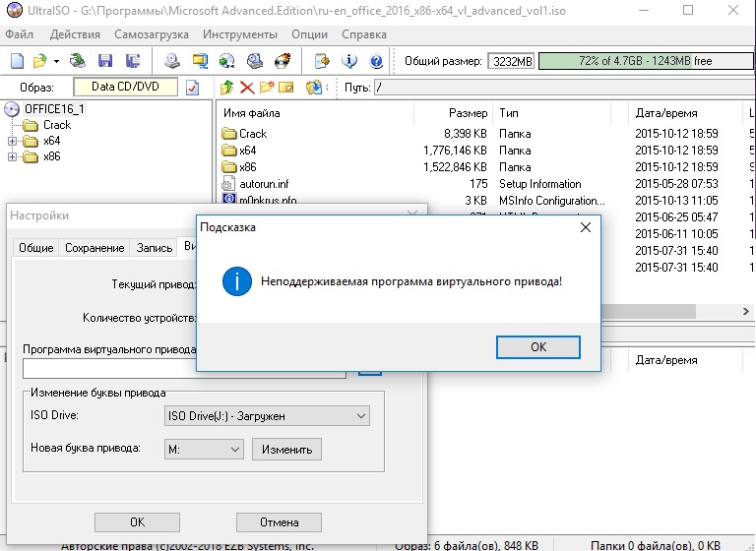Expand the x64 folder in tree

pos(12,142)
